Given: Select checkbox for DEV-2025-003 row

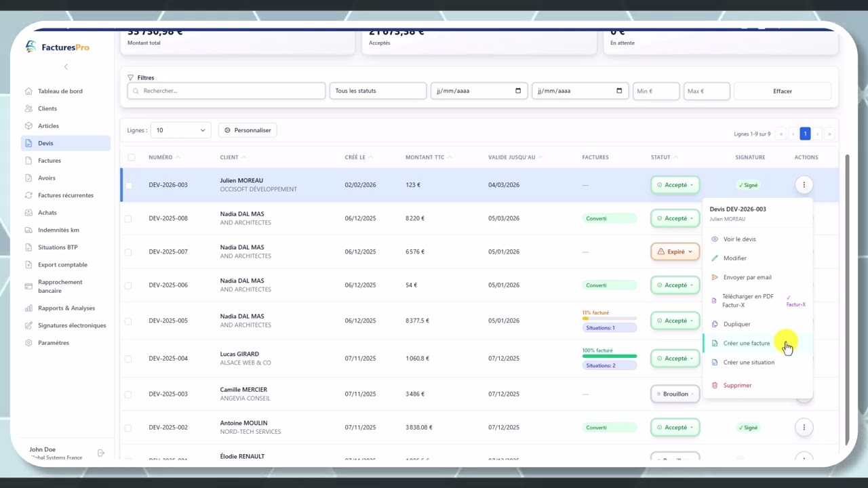Looking at the screenshot, I should pyautogui.click(x=128, y=394).
